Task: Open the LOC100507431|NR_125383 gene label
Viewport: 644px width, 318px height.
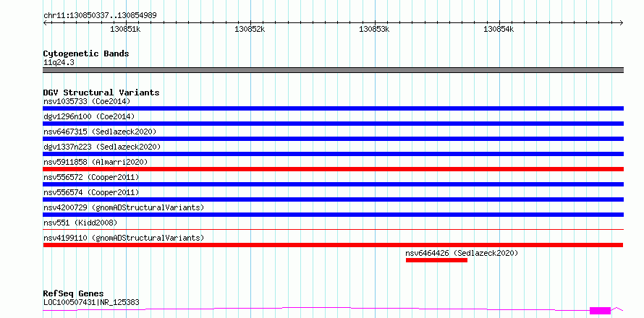Action: (91, 302)
